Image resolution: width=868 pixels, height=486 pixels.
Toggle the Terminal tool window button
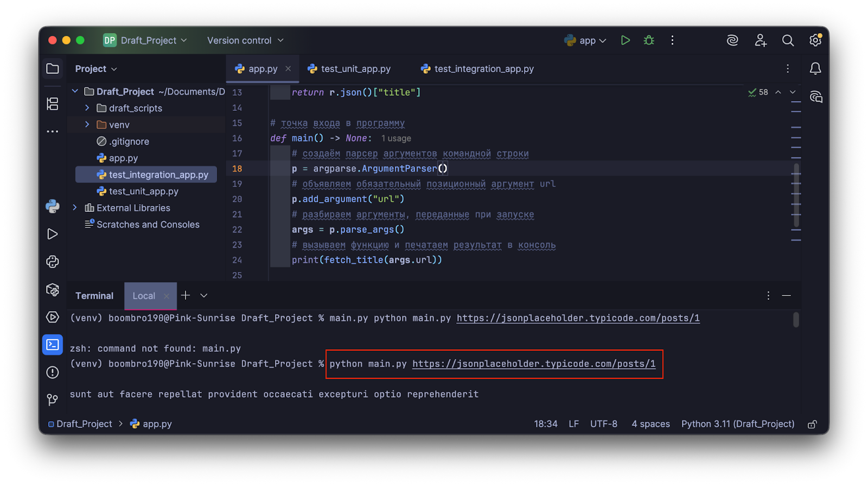[53, 345]
